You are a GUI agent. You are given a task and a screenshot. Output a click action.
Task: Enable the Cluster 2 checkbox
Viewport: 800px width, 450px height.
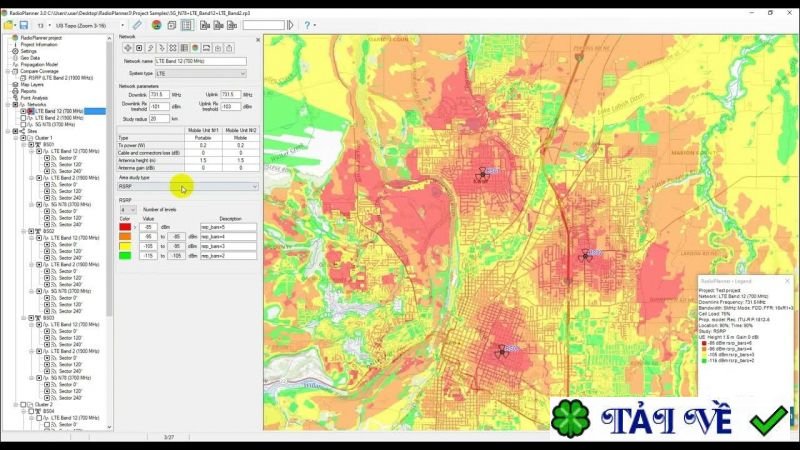(23, 405)
